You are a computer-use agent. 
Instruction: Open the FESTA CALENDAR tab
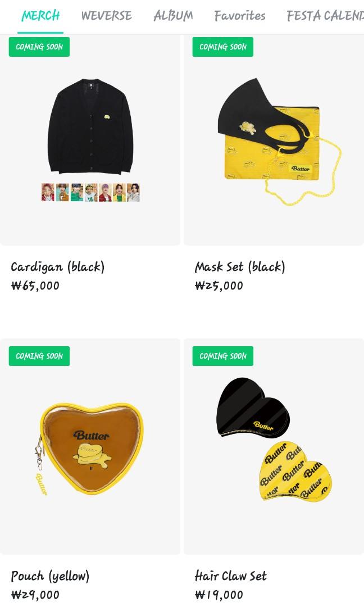click(325, 16)
